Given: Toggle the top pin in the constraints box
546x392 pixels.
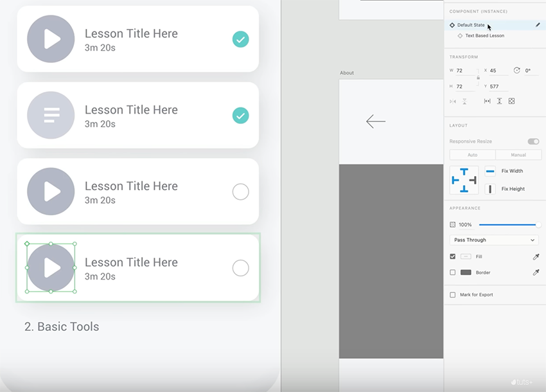Looking at the screenshot, I should [x=464, y=172].
